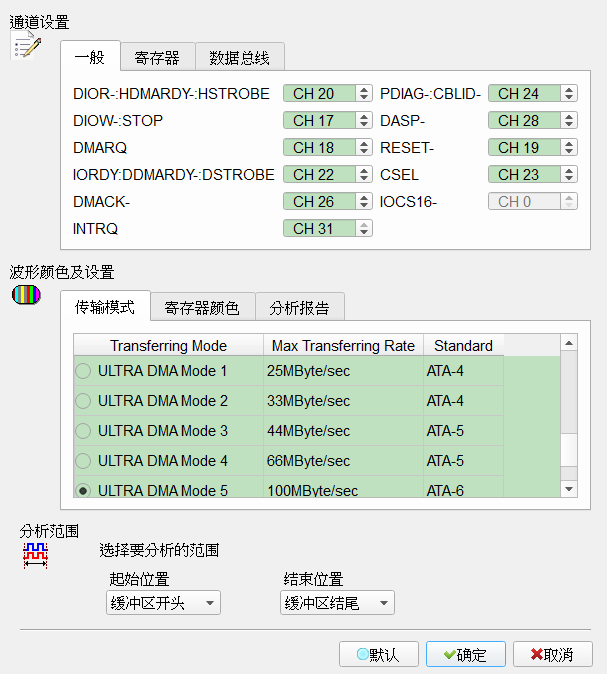This screenshot has width=607, height=674.
Task: Click the Standard column header
Action: coord(463,345)
